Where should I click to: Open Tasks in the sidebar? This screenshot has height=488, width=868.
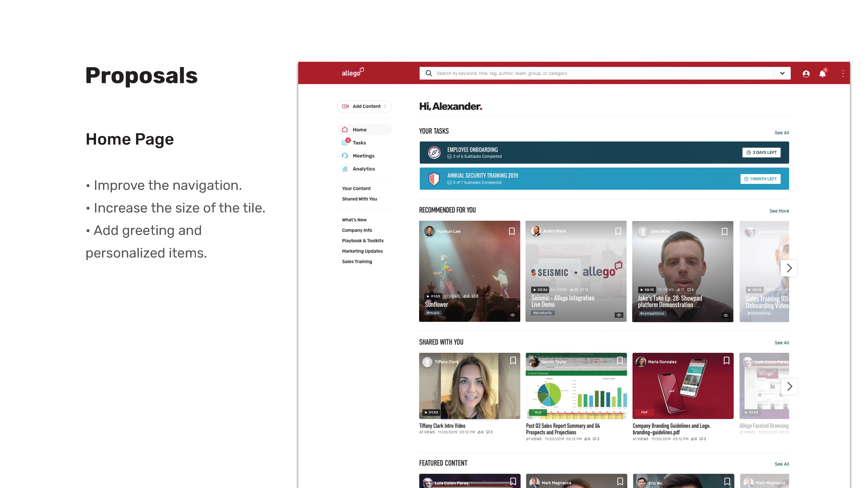pos(359,143)
